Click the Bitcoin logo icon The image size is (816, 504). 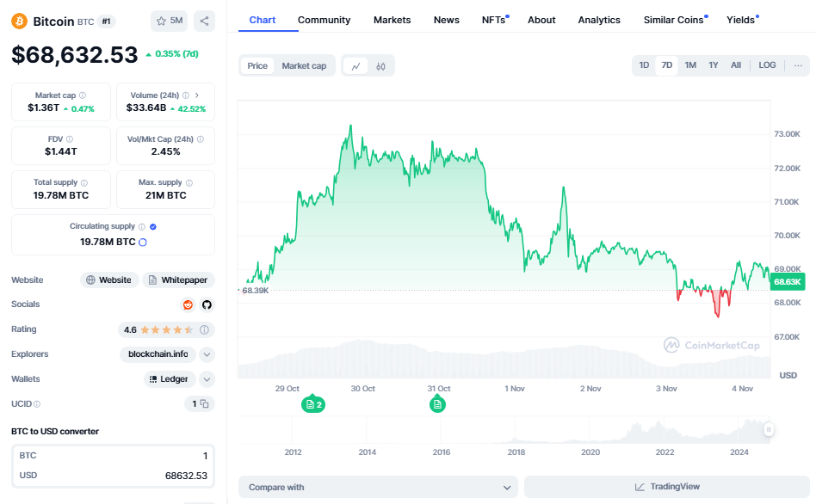point(19,22)
